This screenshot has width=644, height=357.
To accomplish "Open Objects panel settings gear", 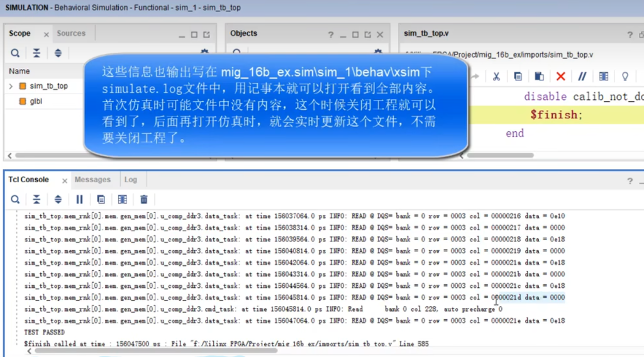I will (378, 52).
